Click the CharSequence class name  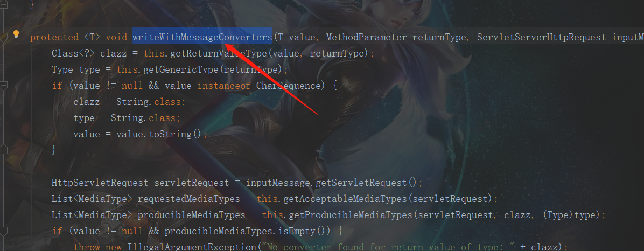click(288, 86)
